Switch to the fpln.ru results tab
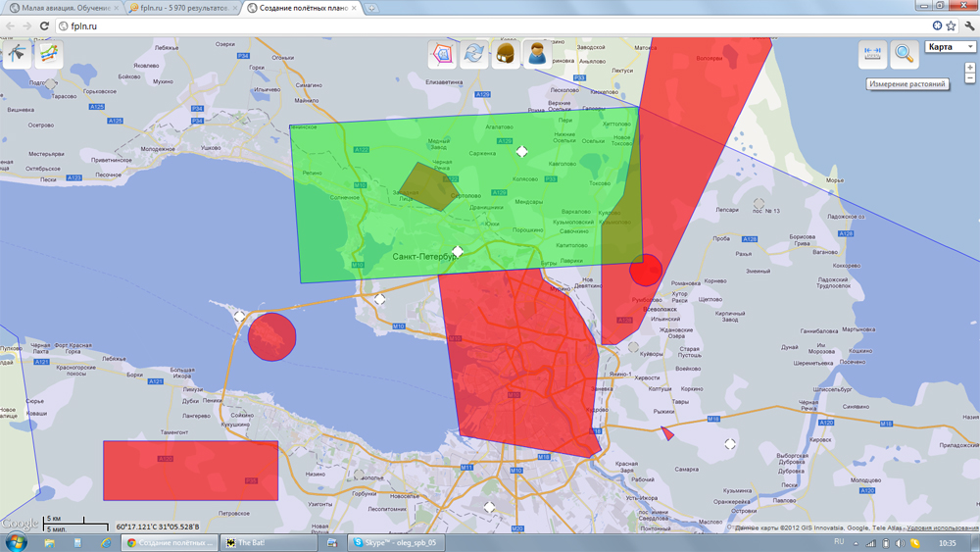Viewport: 980px width, 552px height. tap(183, 8)
